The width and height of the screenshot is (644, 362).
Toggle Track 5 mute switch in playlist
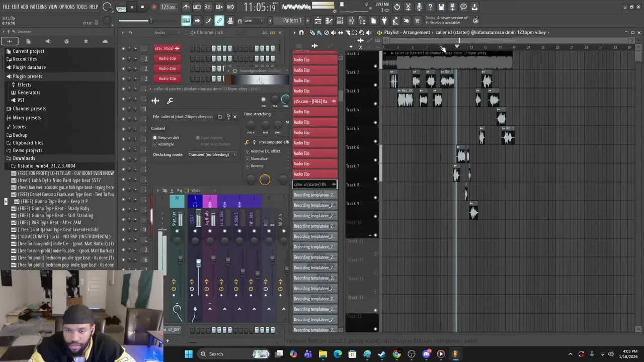point(375,141)
